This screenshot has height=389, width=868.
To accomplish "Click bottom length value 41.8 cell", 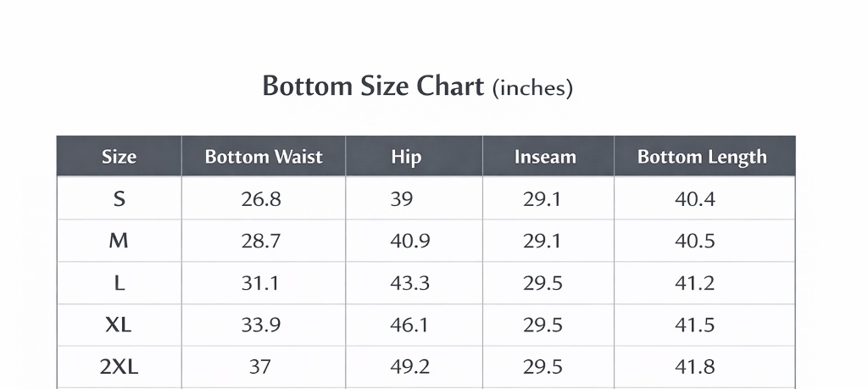I will point(695,366).
